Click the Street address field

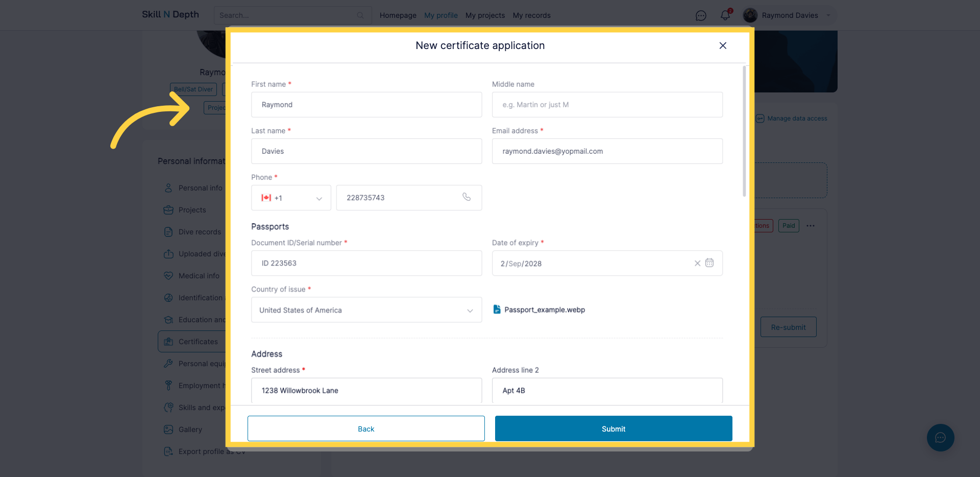(x=366, y=391)
